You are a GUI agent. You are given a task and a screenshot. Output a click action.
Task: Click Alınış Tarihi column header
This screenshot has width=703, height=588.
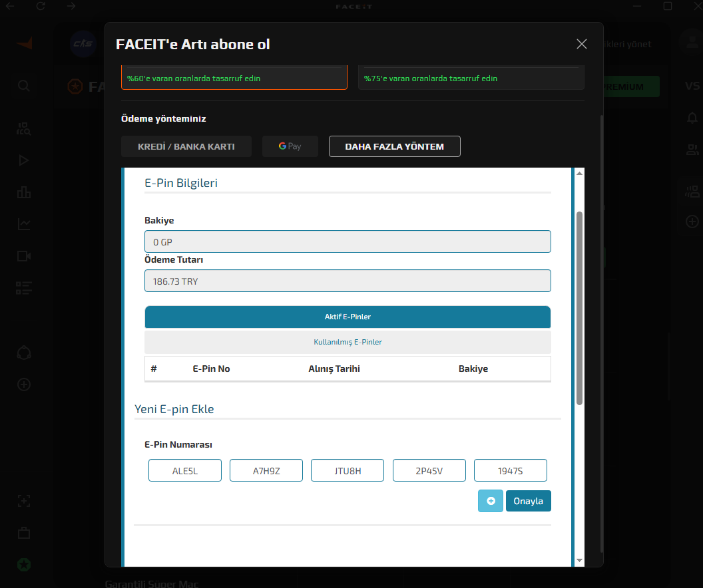pos(334,368)
